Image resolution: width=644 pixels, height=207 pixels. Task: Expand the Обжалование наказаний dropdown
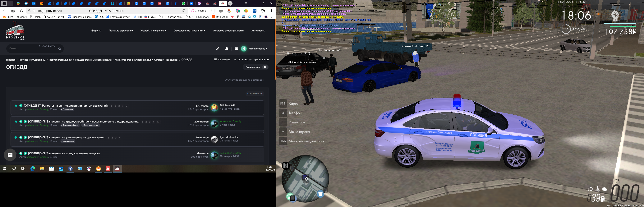190,30
